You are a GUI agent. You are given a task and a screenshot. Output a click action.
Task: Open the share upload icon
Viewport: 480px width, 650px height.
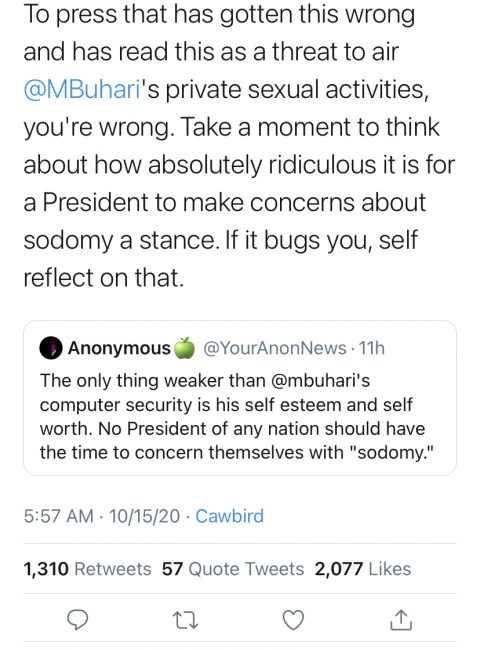(x=401, y=620)
